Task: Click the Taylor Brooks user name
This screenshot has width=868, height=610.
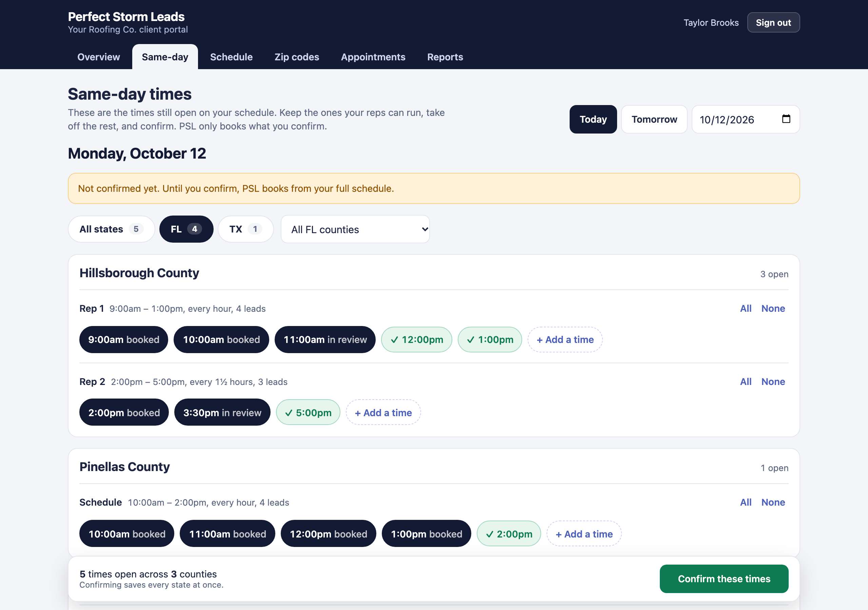Action: (711, 23)
